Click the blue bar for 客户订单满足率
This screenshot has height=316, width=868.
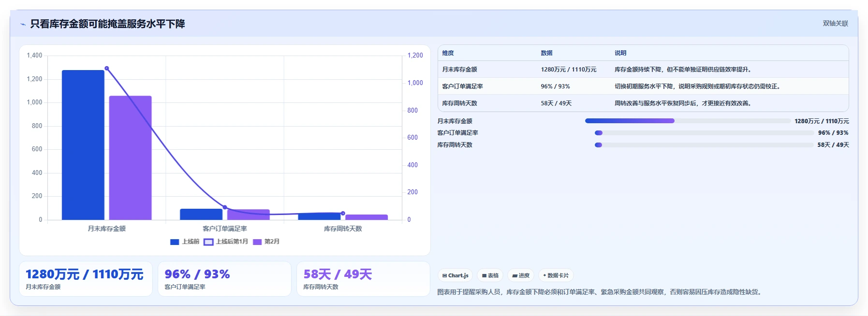(201, 214)
